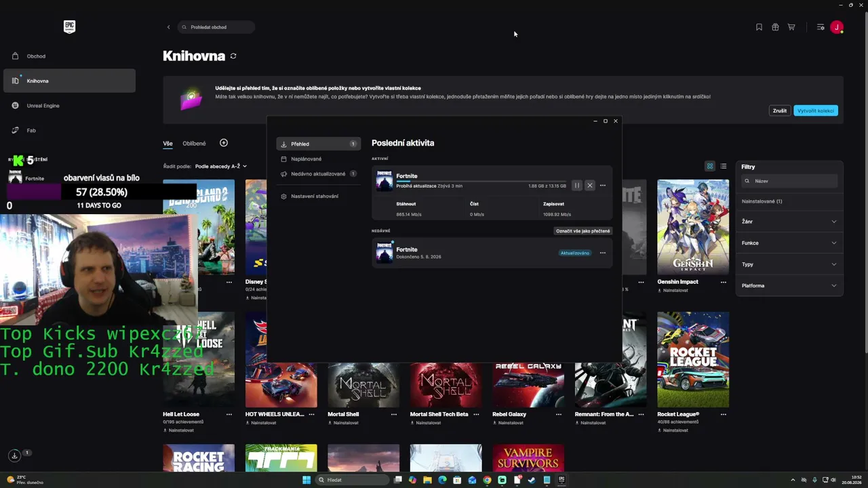Screen dimensions: 868x488
Task: Open more options for the updating Fortnite
Action: point(603,186)
